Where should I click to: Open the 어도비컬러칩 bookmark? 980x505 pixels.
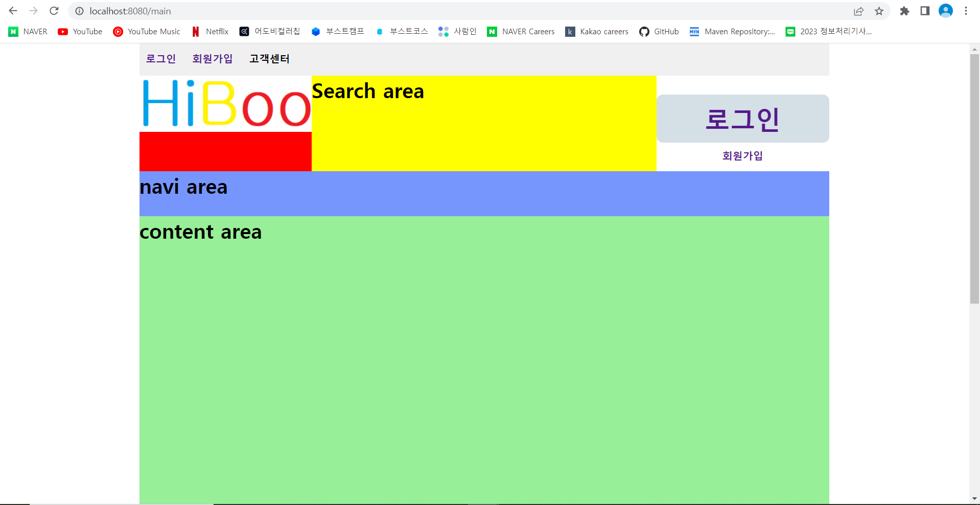tap(270, 32)
